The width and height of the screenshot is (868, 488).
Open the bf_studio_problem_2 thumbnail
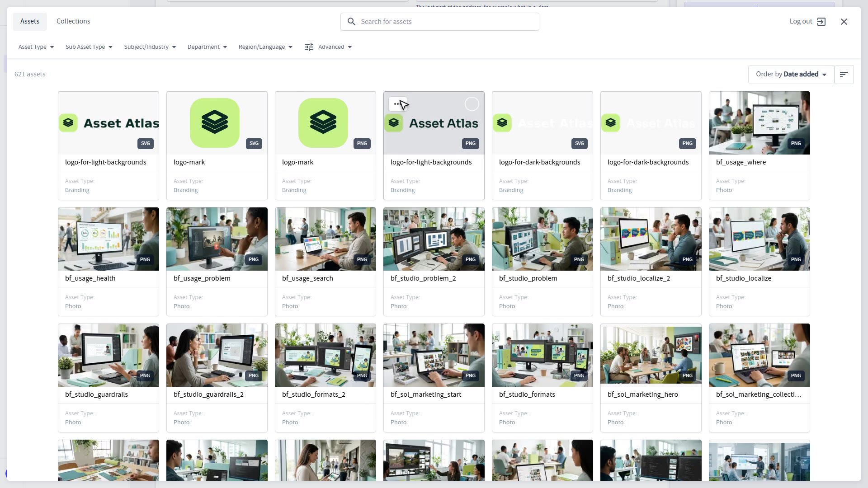pos(434,239)
